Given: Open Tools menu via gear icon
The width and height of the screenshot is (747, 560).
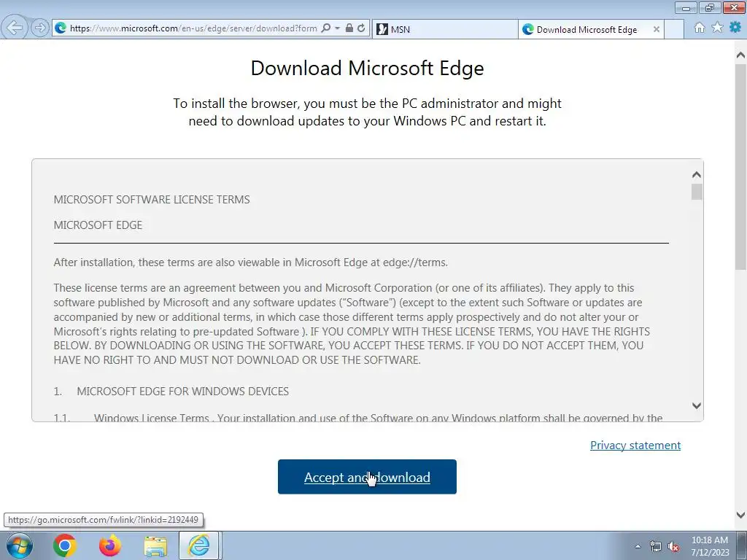Looking at the screenshot, I should tap(735, 28).
